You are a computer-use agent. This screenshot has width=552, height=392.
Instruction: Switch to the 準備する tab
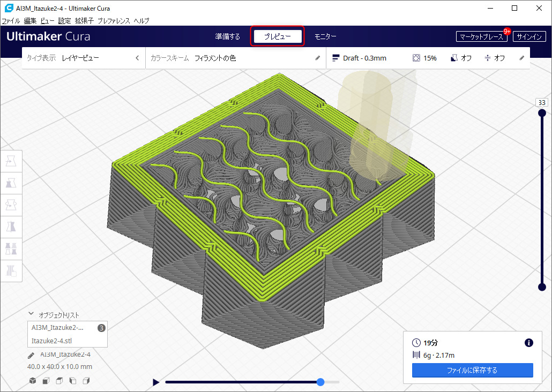point(227,36)
